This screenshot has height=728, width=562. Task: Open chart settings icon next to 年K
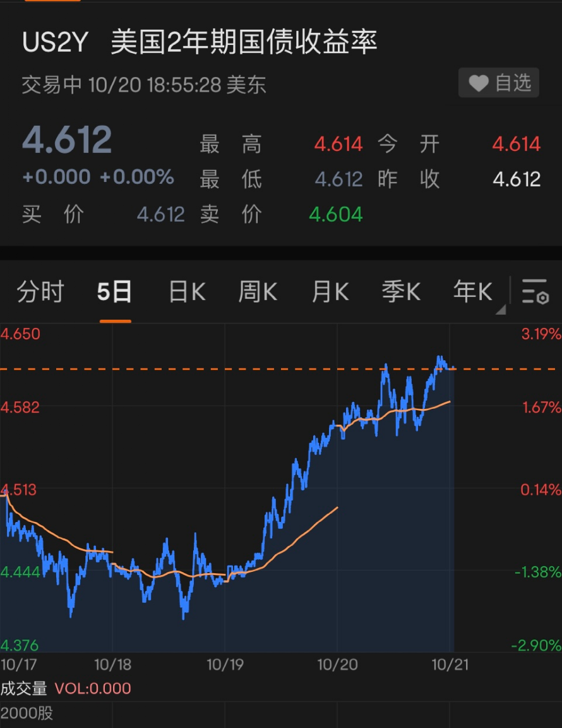(535, 291)
